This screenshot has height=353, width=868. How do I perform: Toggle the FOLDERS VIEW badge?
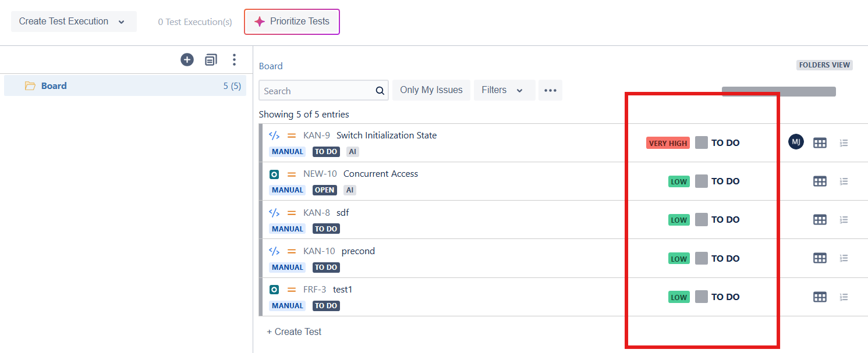click(x=824, y=65)
